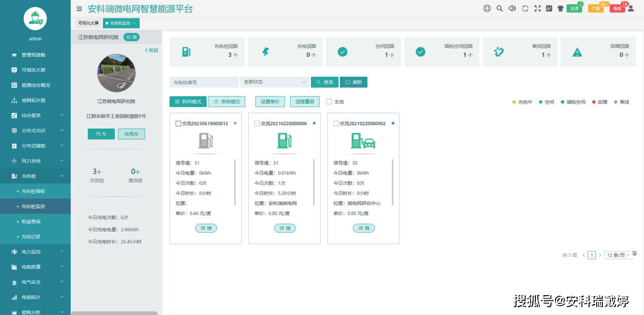Open the 12条/页 page size dropdown
This screenshot has height=315, width=644.
[x=619, y=255]
